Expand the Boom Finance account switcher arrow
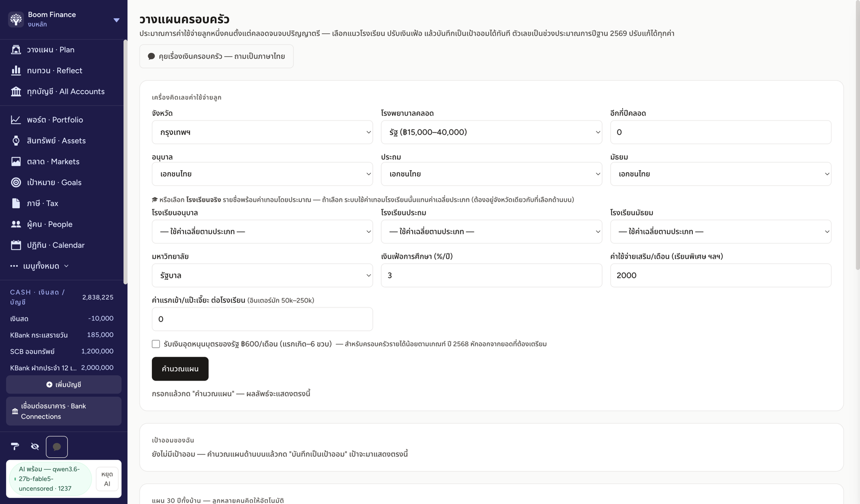The width and height of the screenshot is (860, 504). click(x=116, y=20)
